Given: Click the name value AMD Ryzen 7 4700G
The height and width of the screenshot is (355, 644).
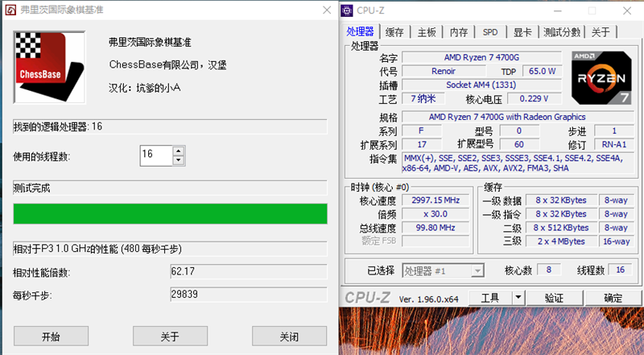Looking at the screenshot, I should click(x=481, y=57).
